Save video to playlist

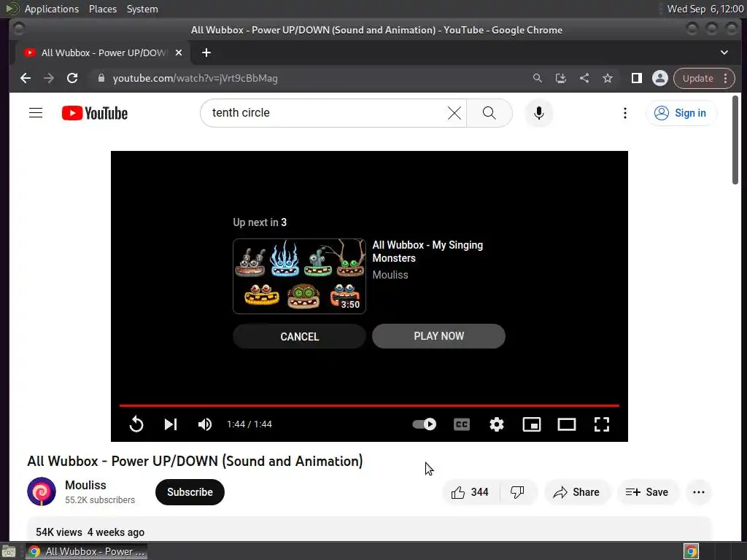pyautogui.click(x=647, y=492)
